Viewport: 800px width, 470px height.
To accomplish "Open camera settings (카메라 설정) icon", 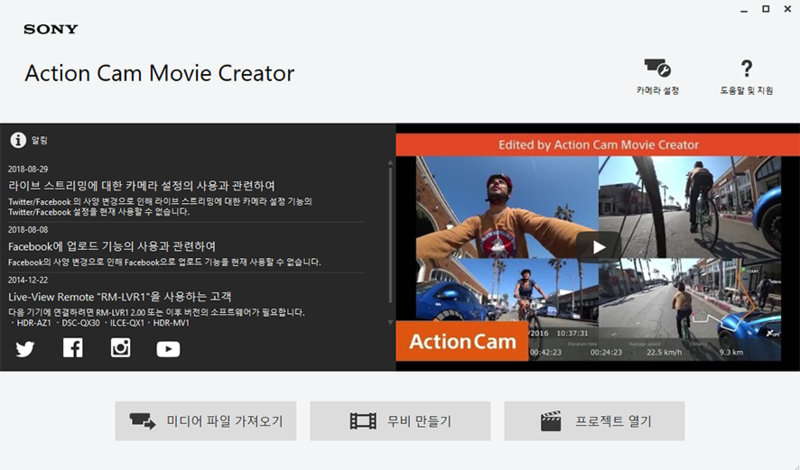I will pos(657,68).
